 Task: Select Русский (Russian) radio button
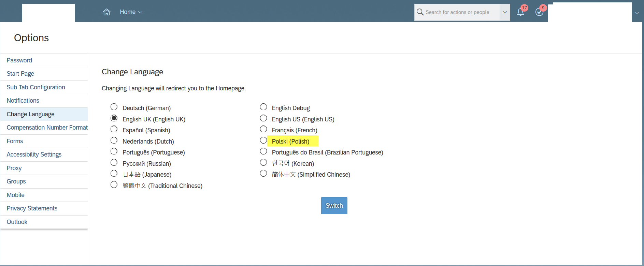[114, 163]
